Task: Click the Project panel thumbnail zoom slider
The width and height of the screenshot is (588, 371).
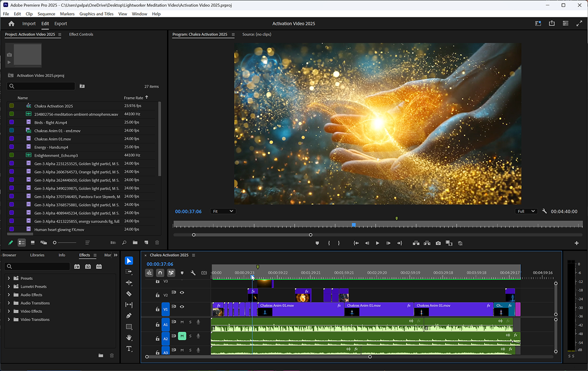Action: (x=55, y=242)
